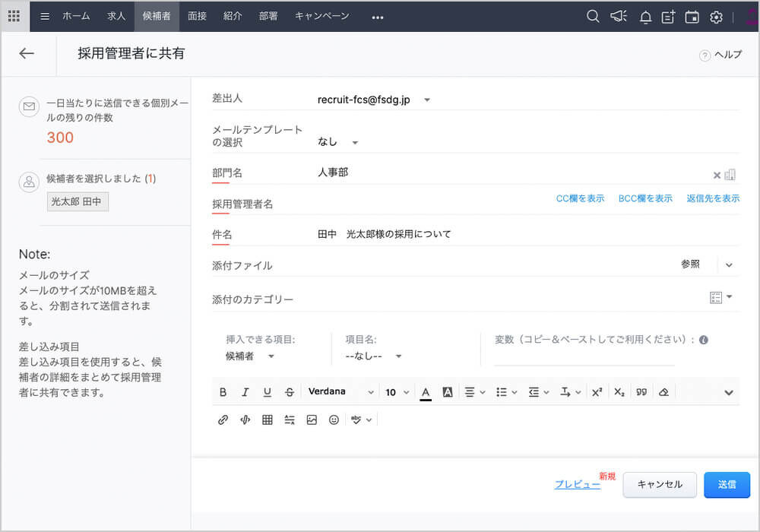
Task: Pick a font color with the text color button
Action: pyautogui.click(x=426, y=392)
